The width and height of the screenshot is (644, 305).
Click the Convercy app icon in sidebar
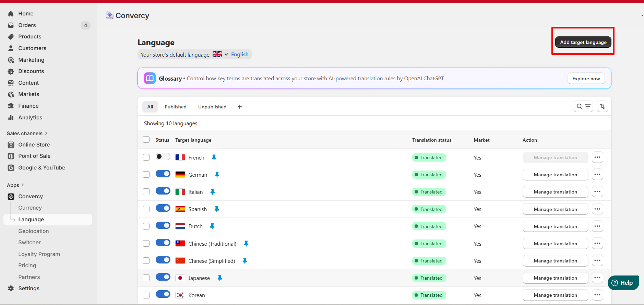(11, 197)
